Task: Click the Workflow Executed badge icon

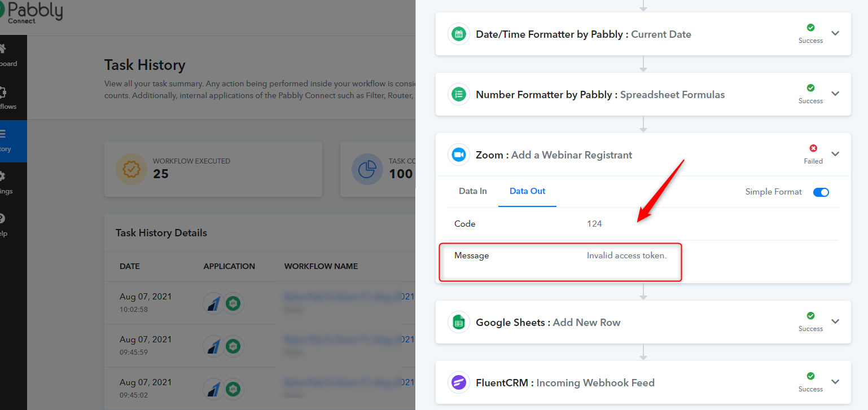Action: (x=131, y=169)
